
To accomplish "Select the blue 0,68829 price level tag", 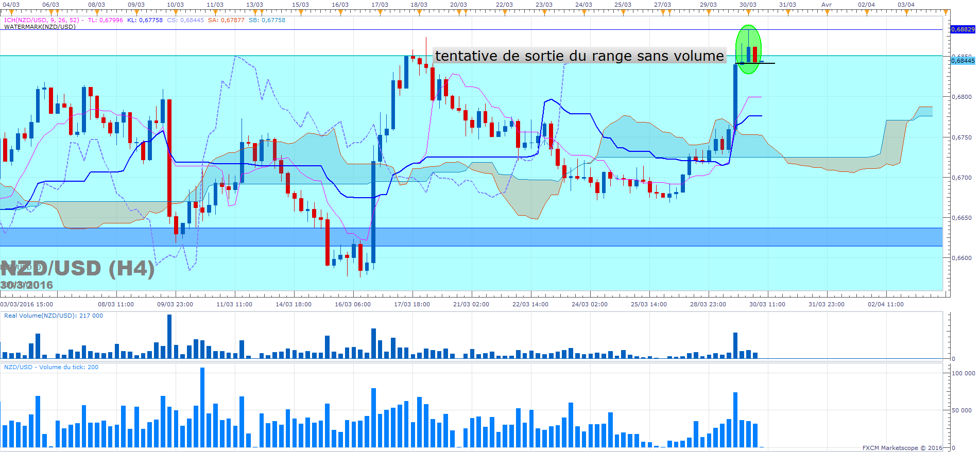I will 962,29.
